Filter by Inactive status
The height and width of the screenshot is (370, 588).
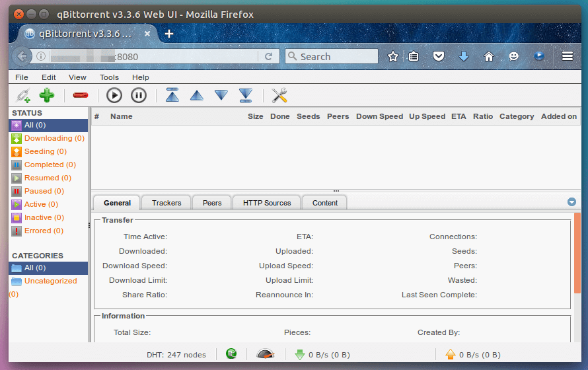49,217
